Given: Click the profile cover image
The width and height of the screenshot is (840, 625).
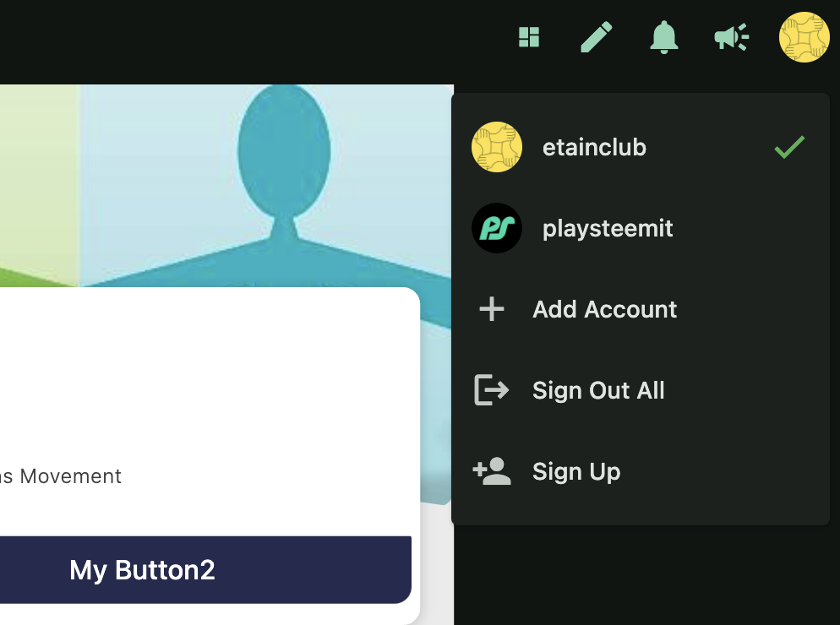Looking at the screenshot, I should 226,185.
